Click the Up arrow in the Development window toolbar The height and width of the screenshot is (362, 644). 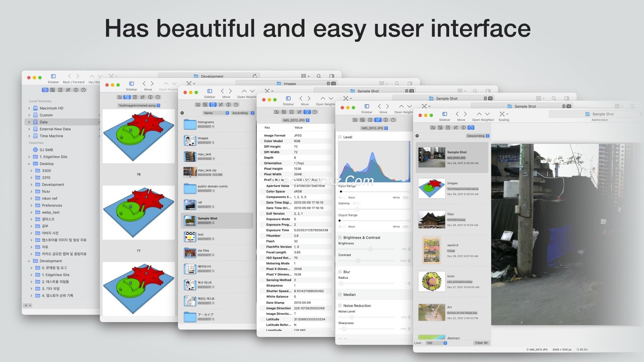coord(92,76)
